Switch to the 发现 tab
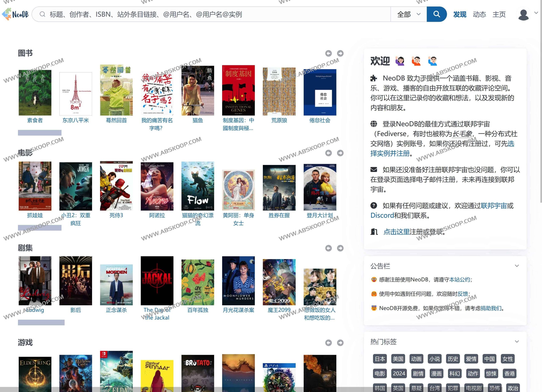The width and height of the screenshot is (542, 392). [460, 14]
